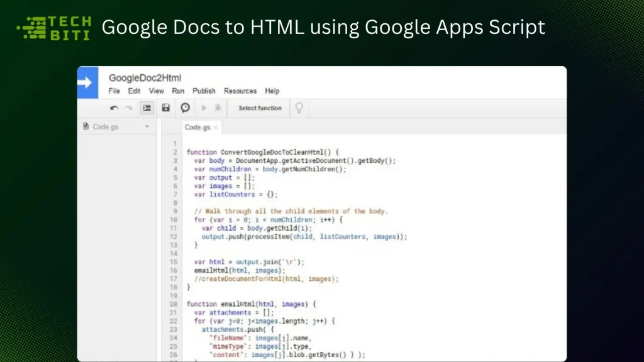The width and height of the screenshot is (644, 362).
Task: Open the File menu
Action: tap(114, 90)
